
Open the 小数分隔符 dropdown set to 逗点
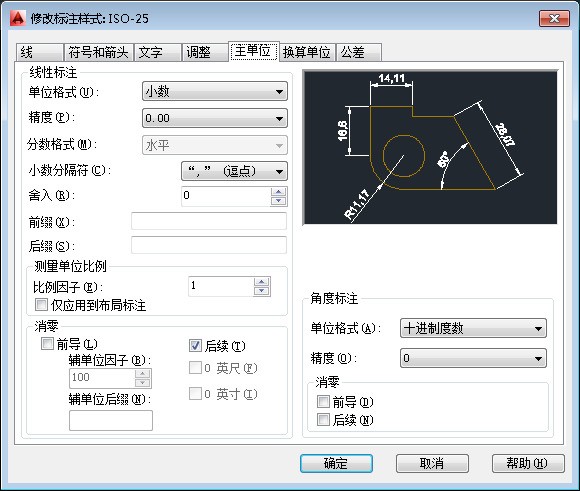point(234,171)
